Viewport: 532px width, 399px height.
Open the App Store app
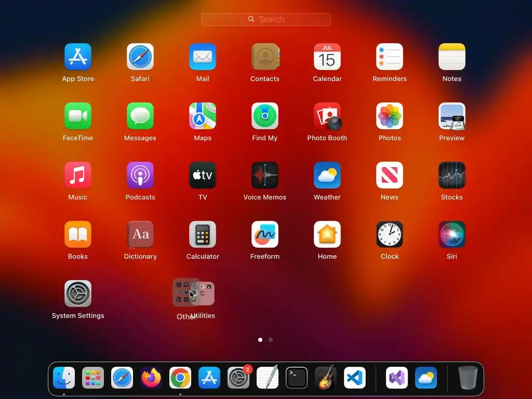pos(78,57)
